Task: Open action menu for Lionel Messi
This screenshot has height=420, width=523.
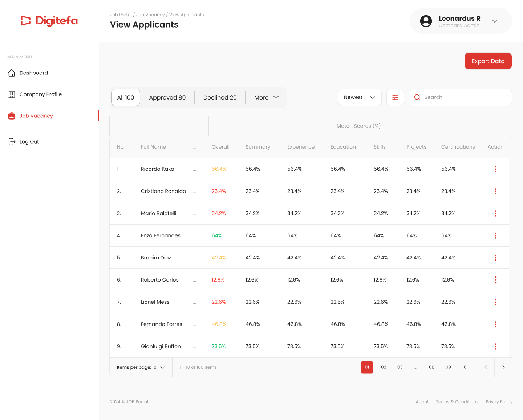Action: 496,302
